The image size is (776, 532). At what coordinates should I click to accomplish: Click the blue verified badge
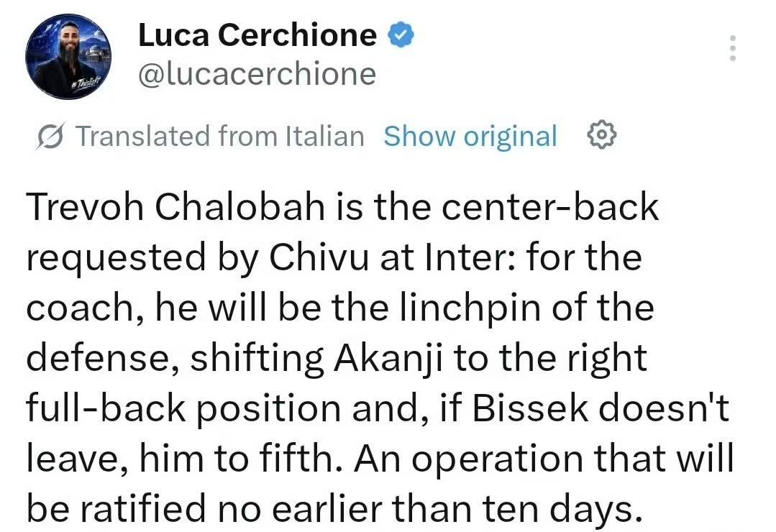tap(401, 35)
